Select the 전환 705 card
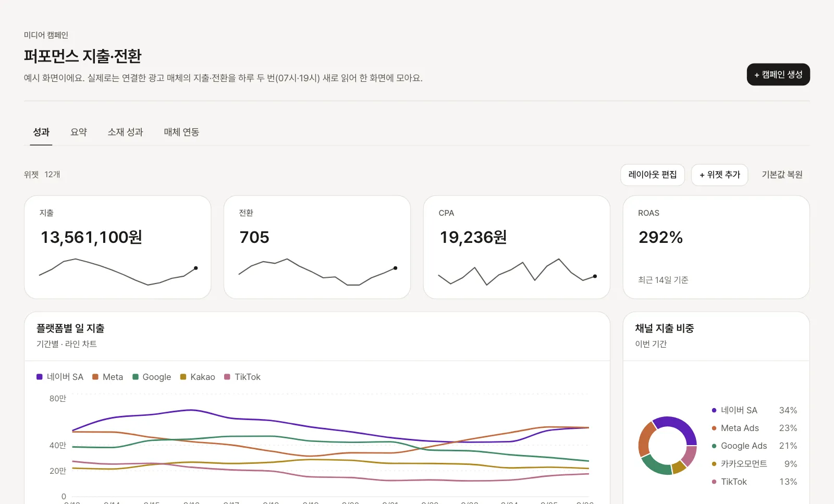The image size is (834, 504). [317, 247]
